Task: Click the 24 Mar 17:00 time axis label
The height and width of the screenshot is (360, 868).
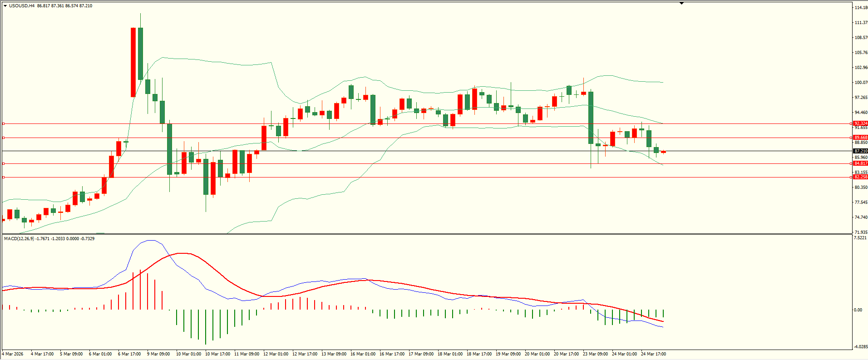Action: click(653, 354)
